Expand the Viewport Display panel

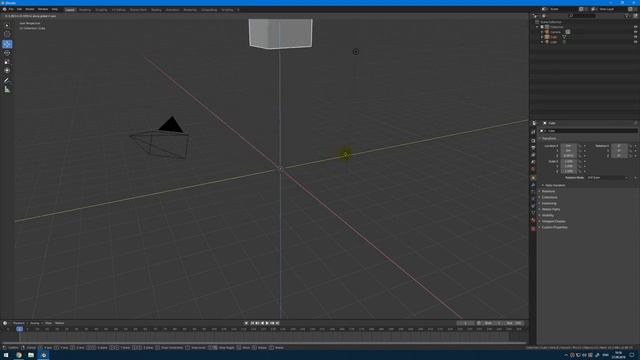coord(553,221)
